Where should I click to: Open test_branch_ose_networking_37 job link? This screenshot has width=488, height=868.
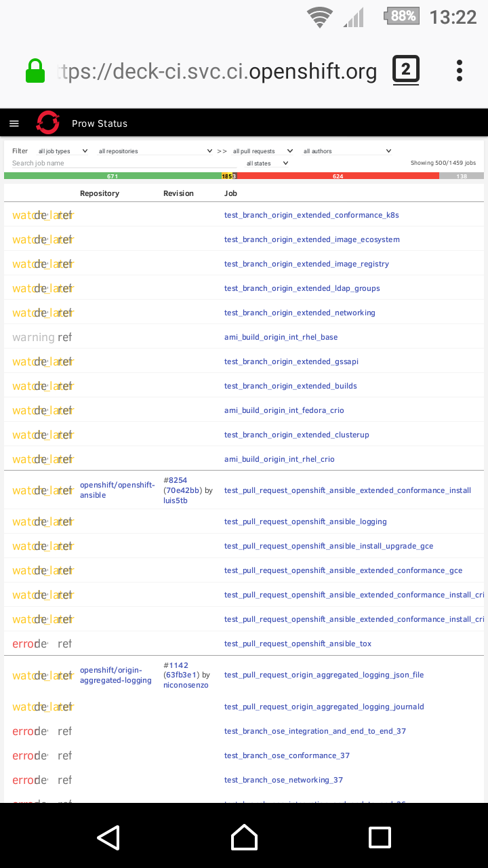click(284, 780)
